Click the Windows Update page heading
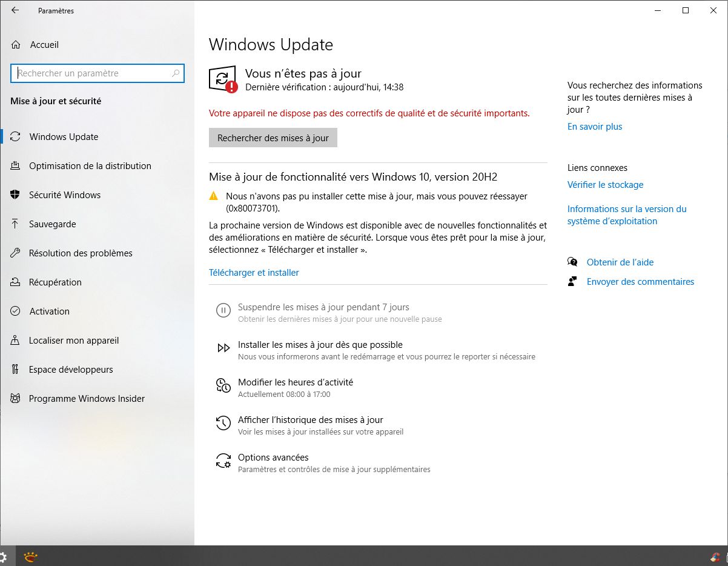This screenshot has width=728, height=566. tap(271, 45)
